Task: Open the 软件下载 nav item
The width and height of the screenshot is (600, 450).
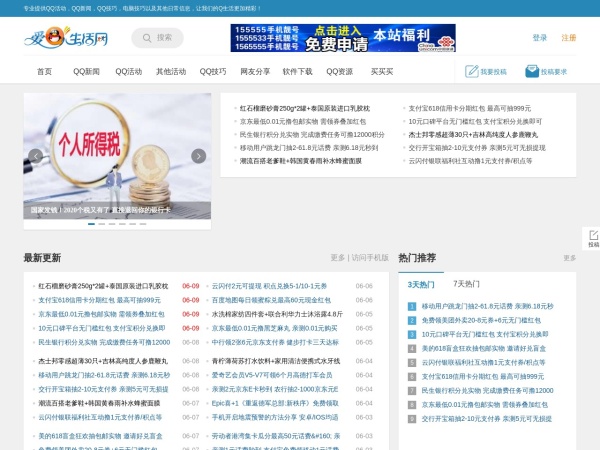Action: click(x=297, y=72)
